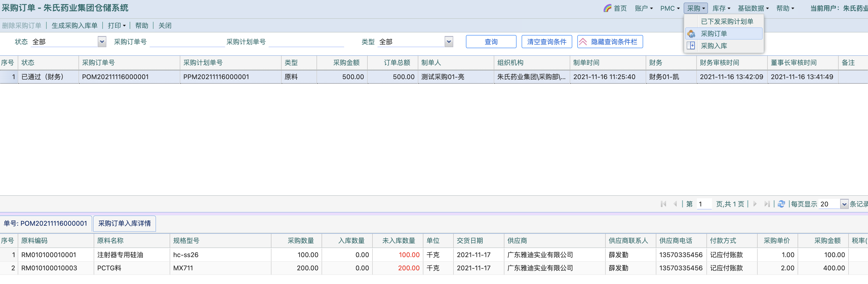This screenshot has width=868, height=284.
Task: Click the purchase order menu icon
Action: pos(691,34)
